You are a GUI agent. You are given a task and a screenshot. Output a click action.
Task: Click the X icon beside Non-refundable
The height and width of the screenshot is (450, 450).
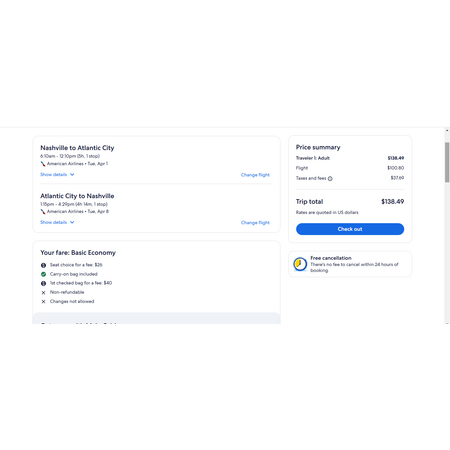tap(43, 293)
